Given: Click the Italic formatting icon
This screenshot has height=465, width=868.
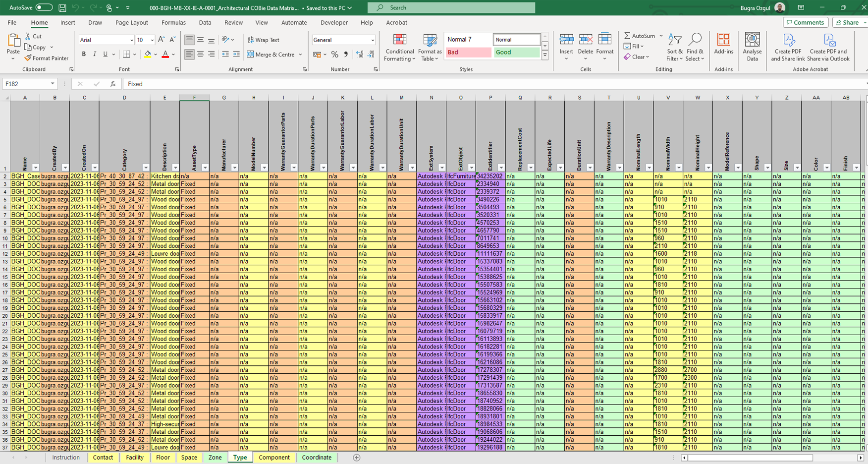Looking at the screenshot, I should coord(95,54).
